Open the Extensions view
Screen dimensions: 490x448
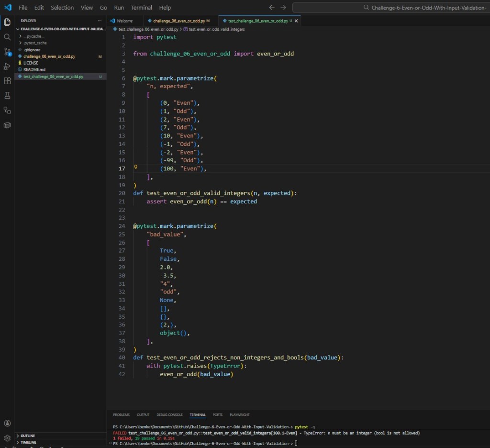point(7,81)
